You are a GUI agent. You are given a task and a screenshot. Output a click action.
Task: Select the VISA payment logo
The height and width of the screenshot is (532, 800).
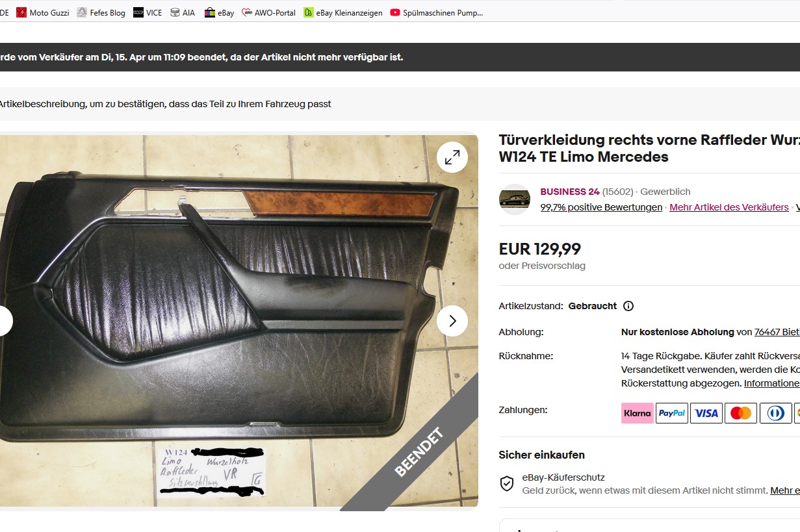[x=706, y=413]
